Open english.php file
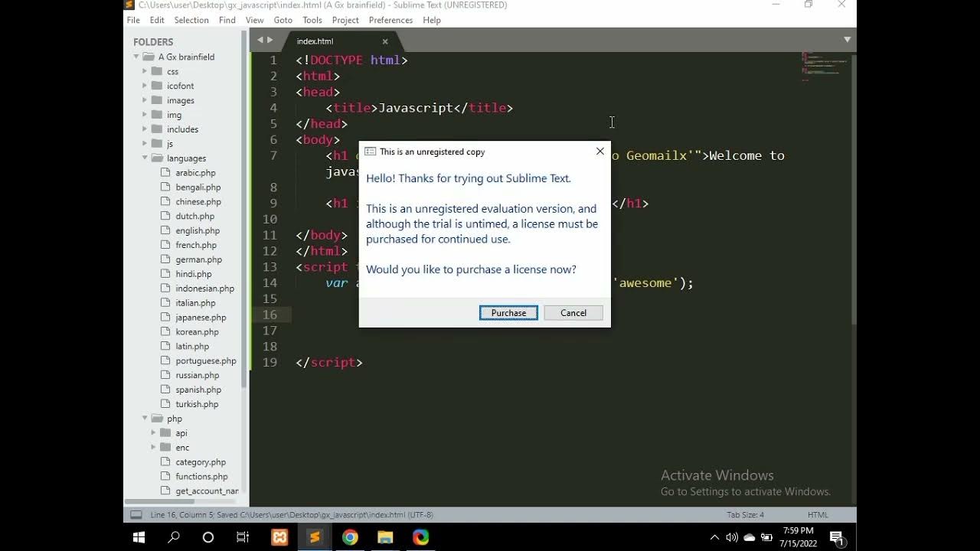Screen dimensions: 980x551 tap(198, 230)
